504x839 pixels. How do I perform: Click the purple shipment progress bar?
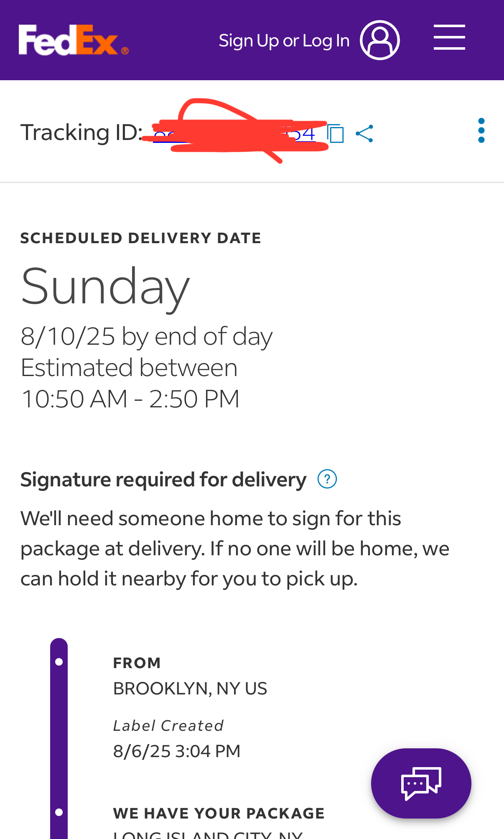59,738
